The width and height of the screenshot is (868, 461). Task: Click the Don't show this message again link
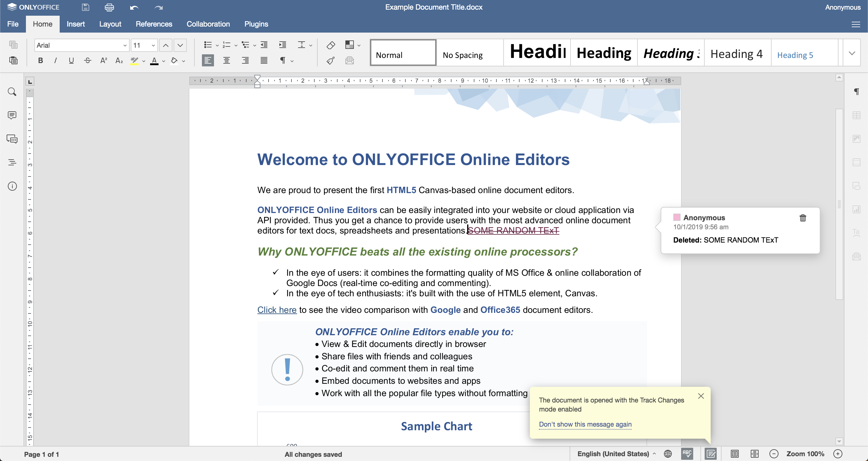[x=585, y=424]
